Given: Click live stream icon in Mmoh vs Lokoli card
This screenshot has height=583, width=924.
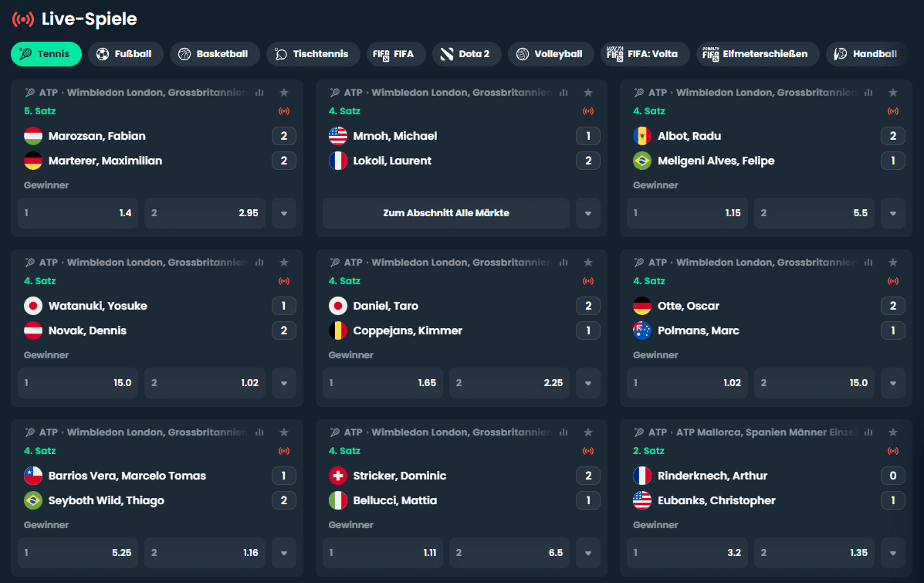Looking at the screenshot, I should 588,111.
